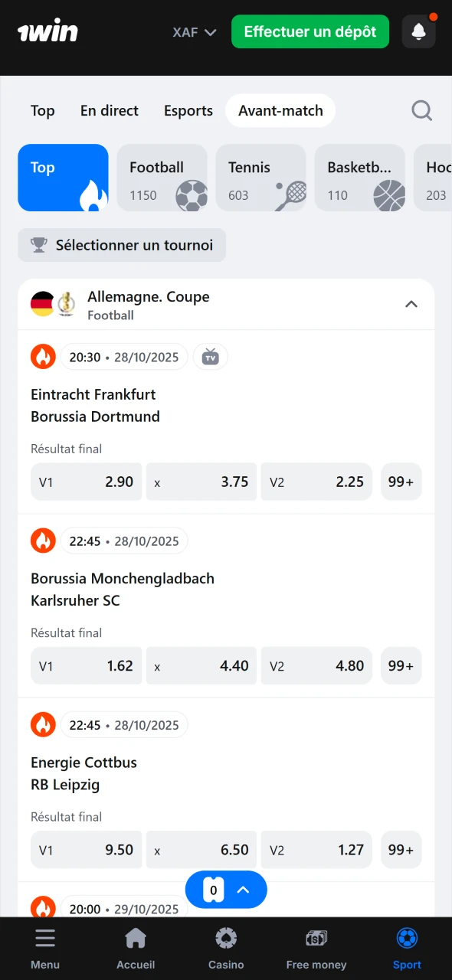Open the 1win logo home page
This screenshot has height=980, width=452.
coord(47,31)
